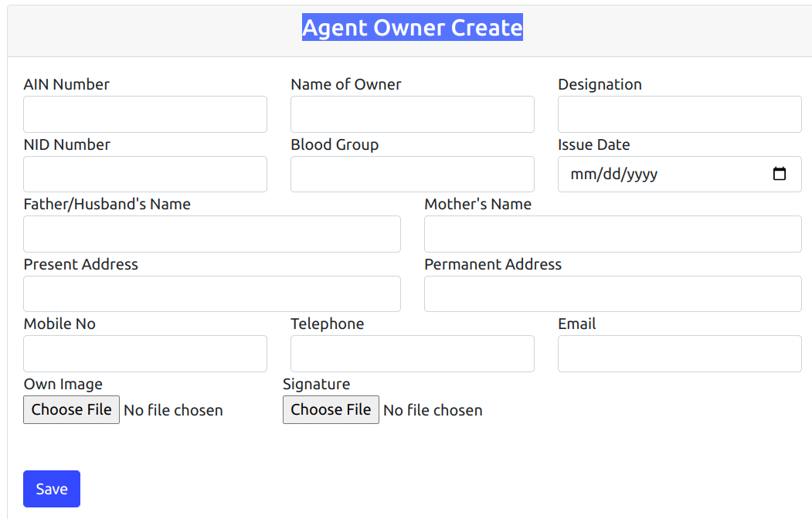This screenshot has height=519, width=812.
Task: Click the Signature 'No file chosen' text
Action: click(433, 410)
